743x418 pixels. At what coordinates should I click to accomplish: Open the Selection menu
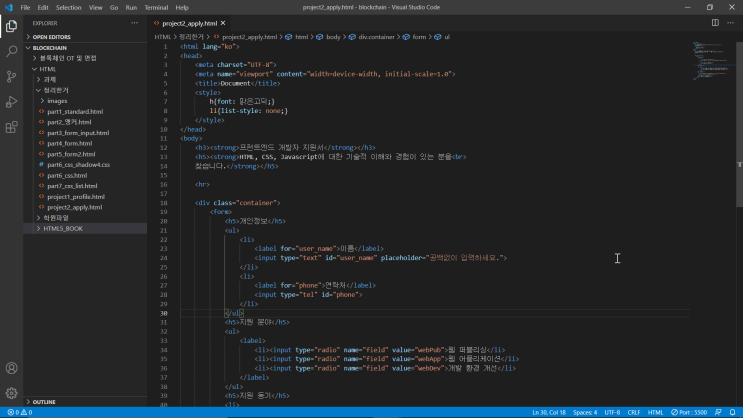point(68,8)
